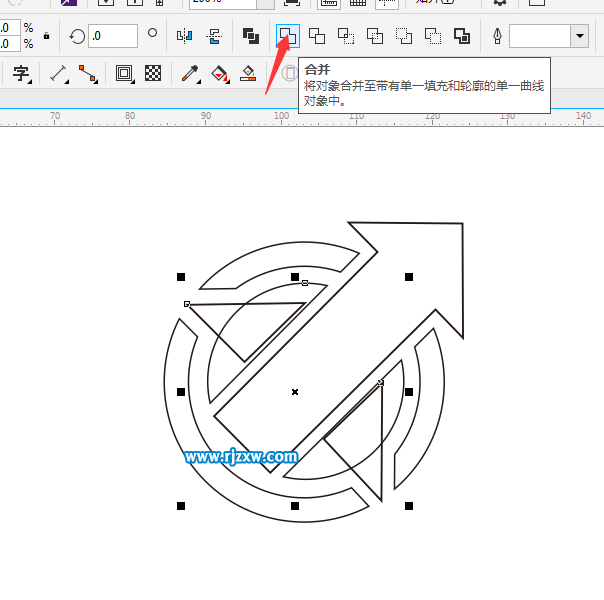Click the selection center X marker

pos(295,392)
